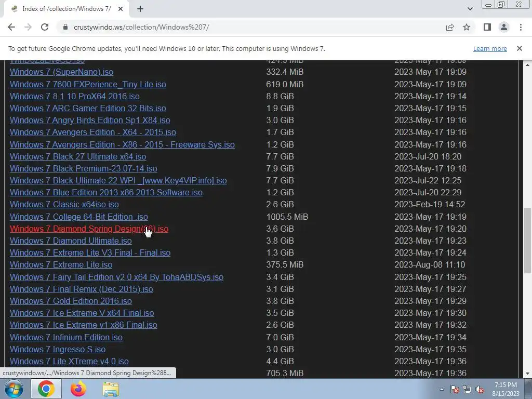Show hidden system tray icons

click(x=442, y=389)
